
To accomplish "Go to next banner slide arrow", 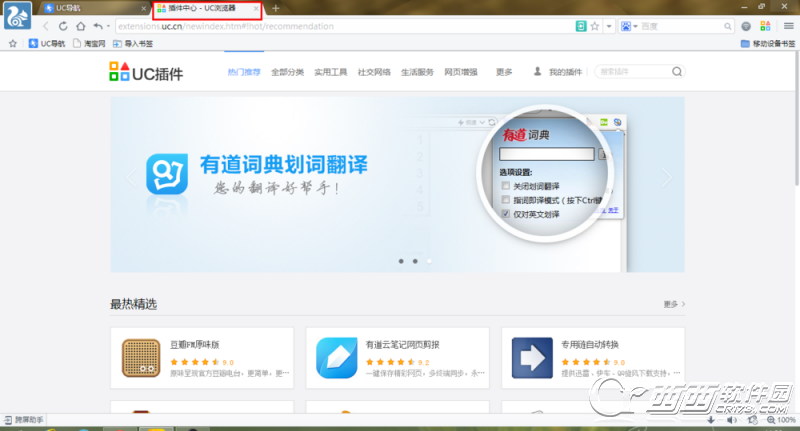I will tap(666, 178).
